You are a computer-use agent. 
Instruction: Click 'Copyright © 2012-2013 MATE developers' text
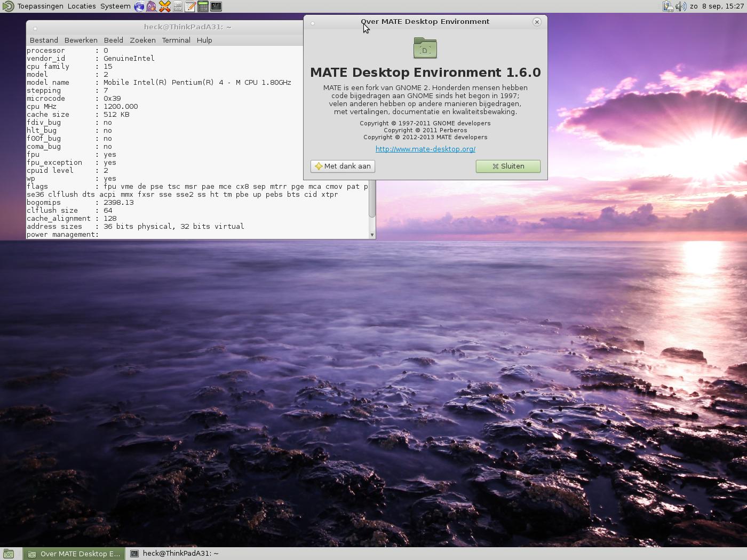[x=425, y=137]
